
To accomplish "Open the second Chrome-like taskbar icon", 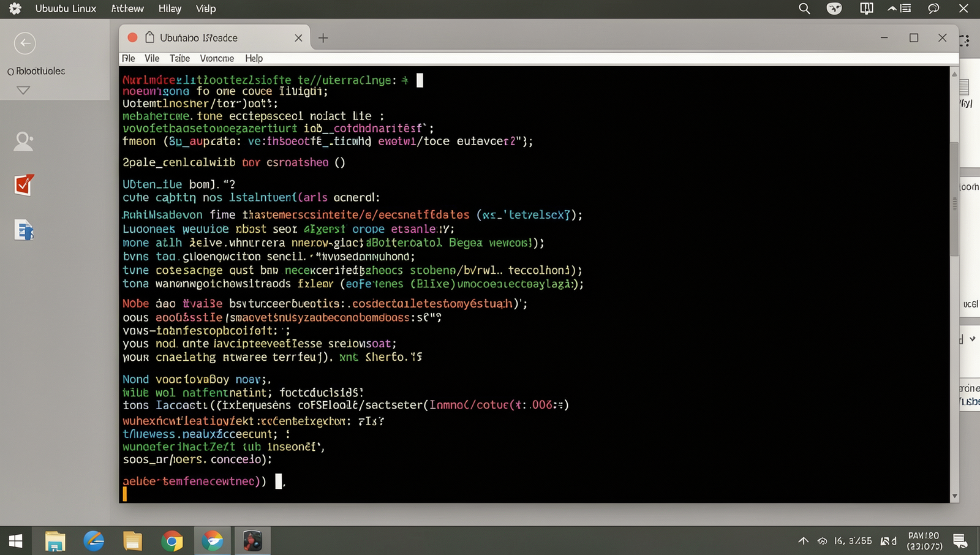I will [x=213, y=541].
